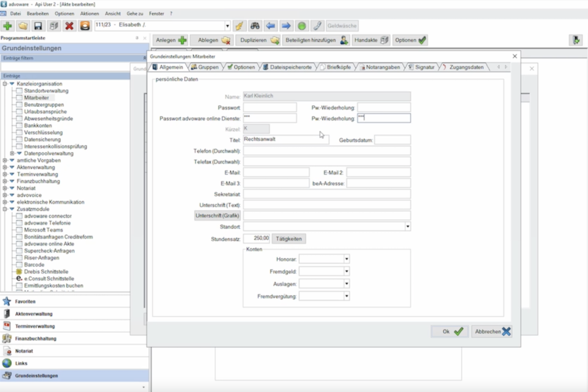Open the Standort dropdown
The image size is (588, 392).
(407, 227)
